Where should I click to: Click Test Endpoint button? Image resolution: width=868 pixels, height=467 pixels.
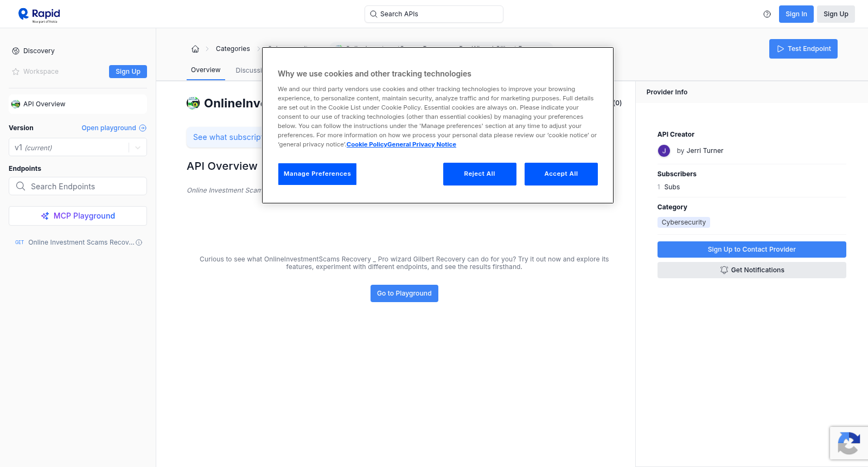(803, 49)
